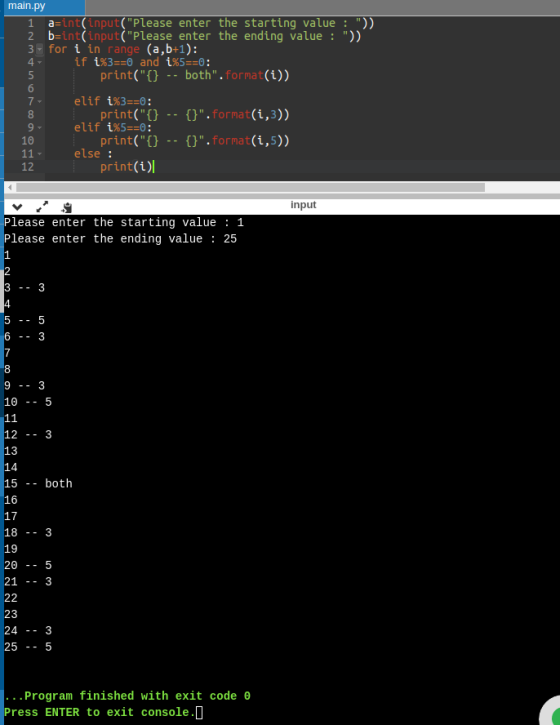Image resolution: width=560 pixels, height=725 pixels.
Task: Click console output '25 -- 5'
Action: coord(28,647)
